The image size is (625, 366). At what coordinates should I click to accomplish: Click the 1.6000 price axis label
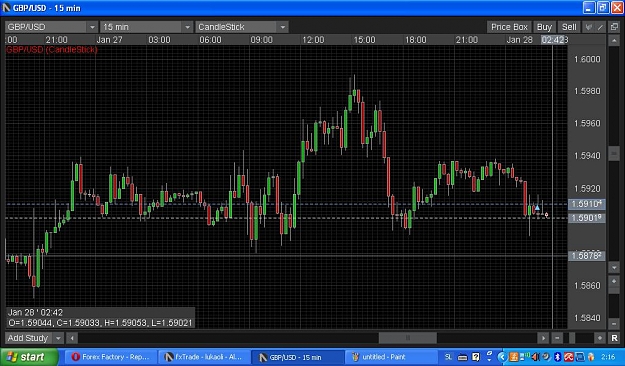click(x=587, y=59)
